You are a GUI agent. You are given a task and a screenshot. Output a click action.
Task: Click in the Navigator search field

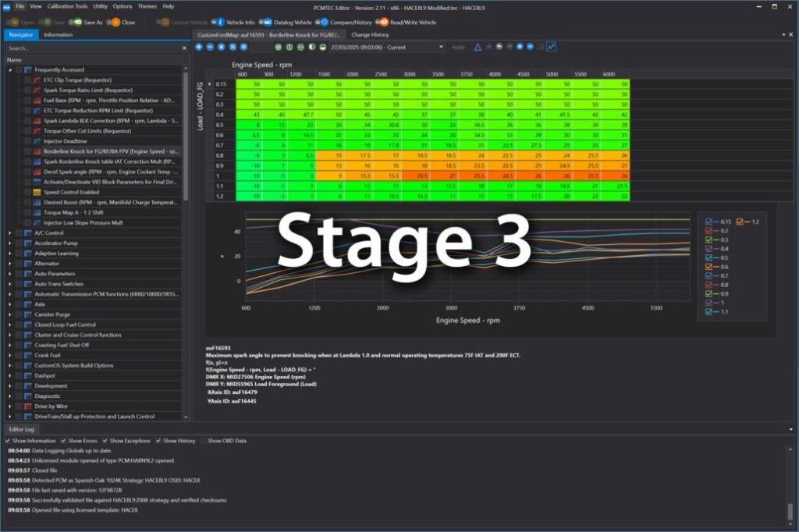click(x=94, y=48)
